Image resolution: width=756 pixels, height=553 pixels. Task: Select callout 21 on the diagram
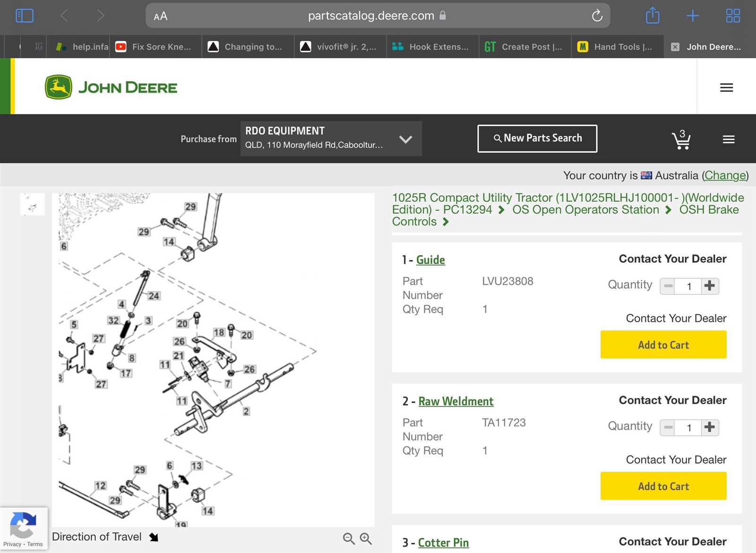click(x=178, y=355)
